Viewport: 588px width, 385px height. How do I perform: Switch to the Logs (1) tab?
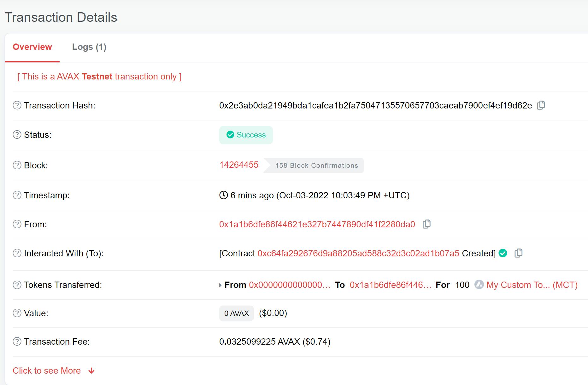coord(89,47)
